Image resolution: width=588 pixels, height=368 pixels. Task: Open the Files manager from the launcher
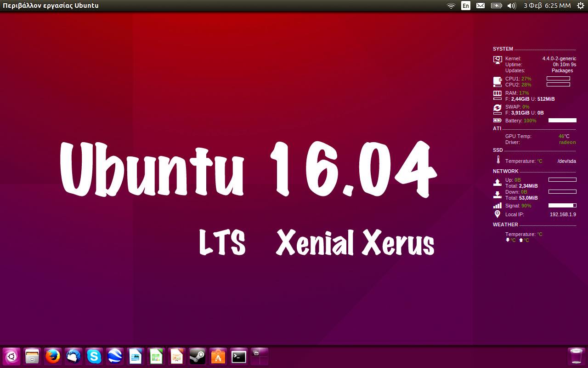pos(32,356)
